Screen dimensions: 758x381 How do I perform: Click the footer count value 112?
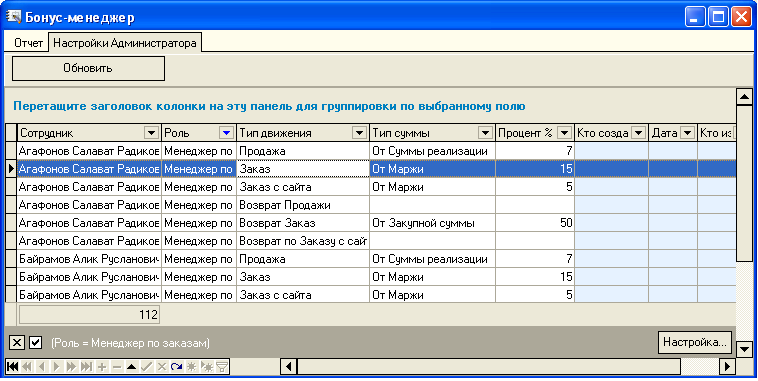89,315
